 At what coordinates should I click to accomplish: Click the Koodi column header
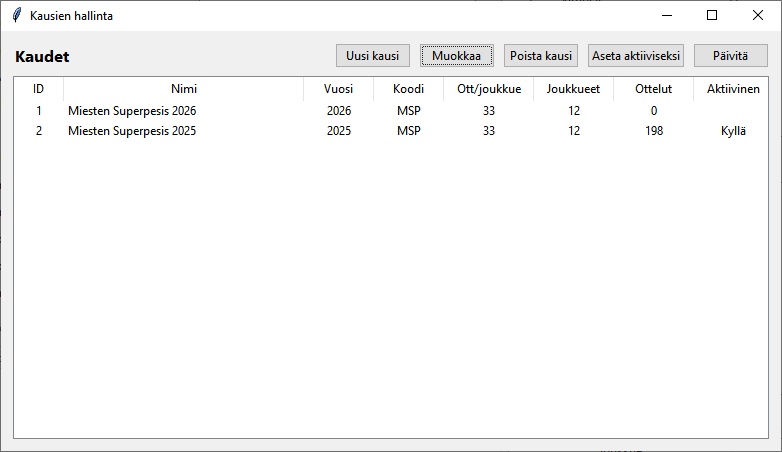[408, 89]
